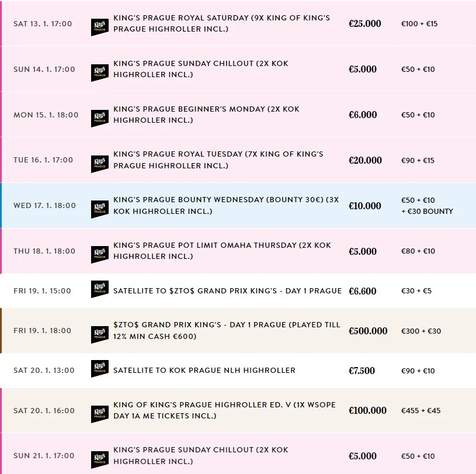The width and height of the screenshot is (476, 474).
Task: Click King's logo next to Highroller Ed. V
Action: pyautogui.click(x=100, y=414)
